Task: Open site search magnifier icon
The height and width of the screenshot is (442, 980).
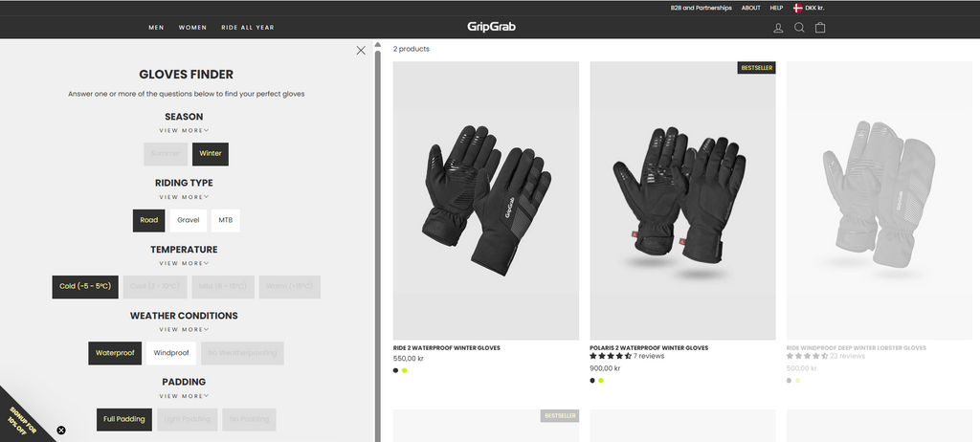Action: pyautogui.click(x=799, y=28)
